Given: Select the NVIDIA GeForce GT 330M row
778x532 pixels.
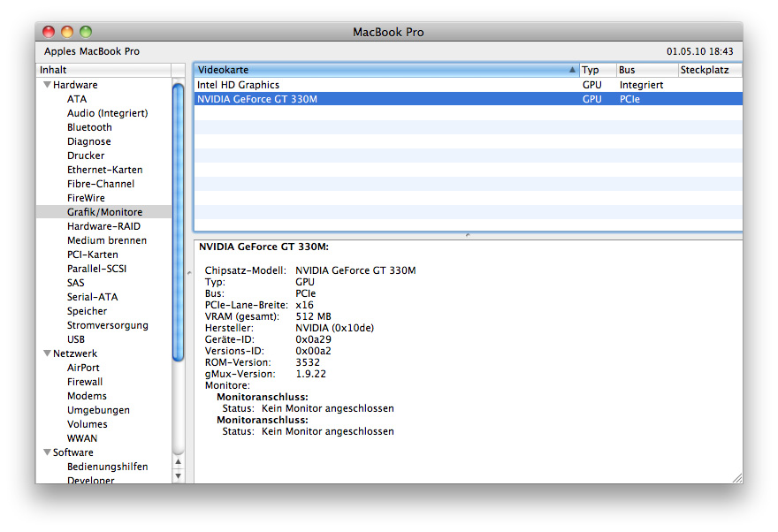Looking at the screenshot, I should pos(468,99).
